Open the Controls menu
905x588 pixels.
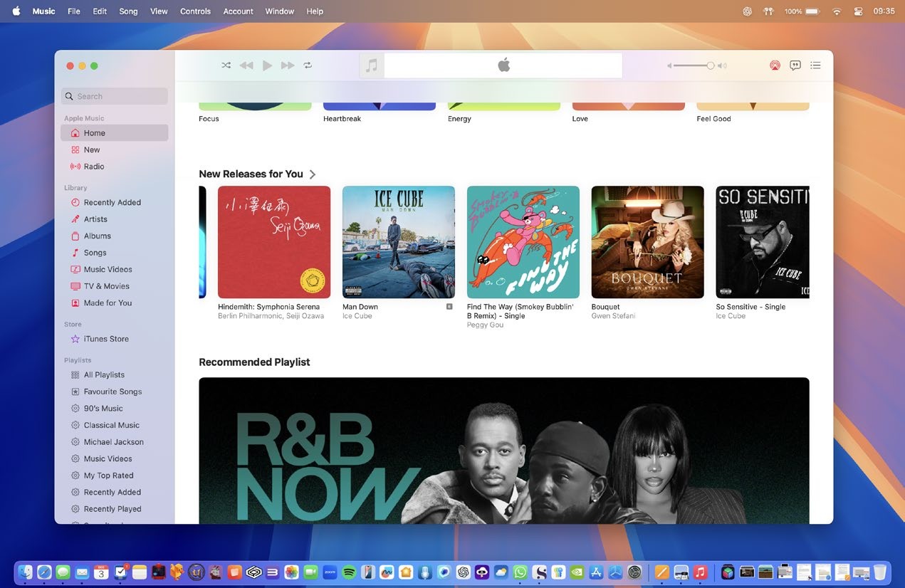pyautogui.click(x=195, y=11)
